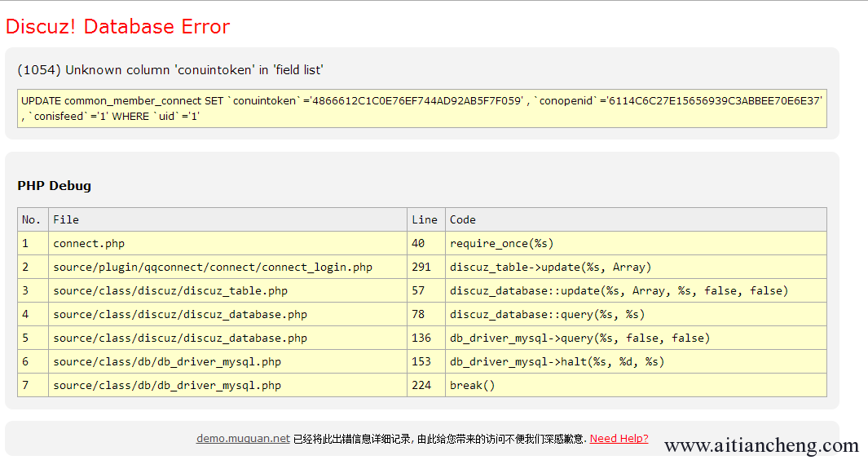
Task: Click row number 5 cell
Action: 33,338
